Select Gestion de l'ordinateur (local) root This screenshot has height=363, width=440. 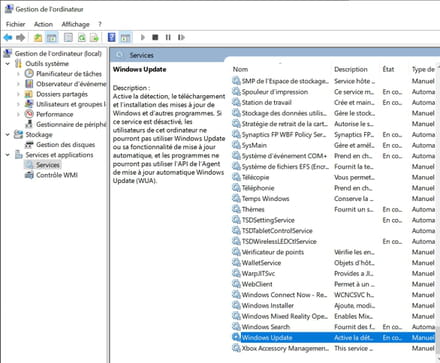pos(58,53)
